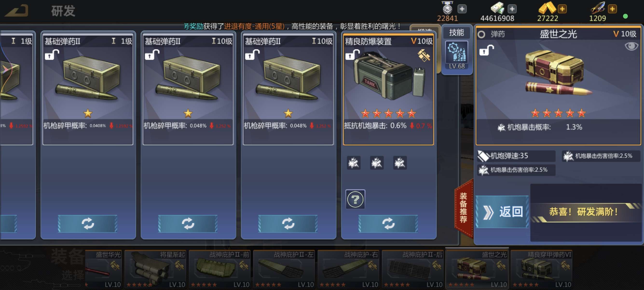This screenshot has width=644, height=290.
Task: Click the question mark help icon
Action: click(x=355, y=199)
